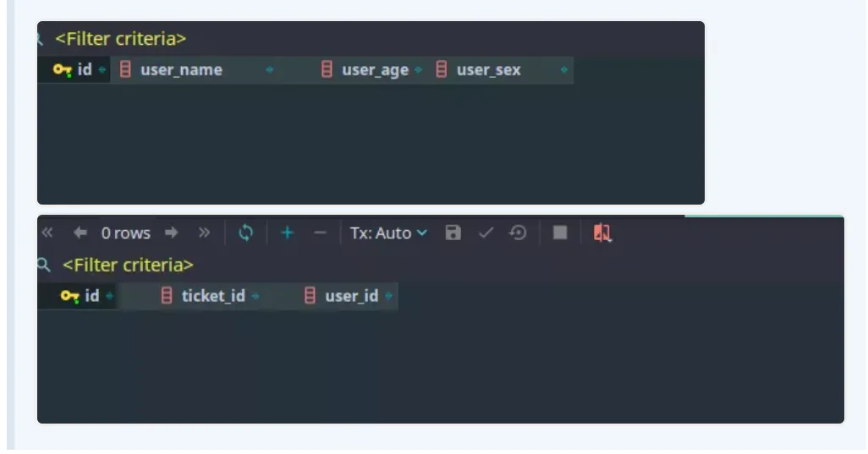Screen dimensions: 868x454
Task: Add a new row with plus icon
Action: pyautogui.click(x=287, y=232)
